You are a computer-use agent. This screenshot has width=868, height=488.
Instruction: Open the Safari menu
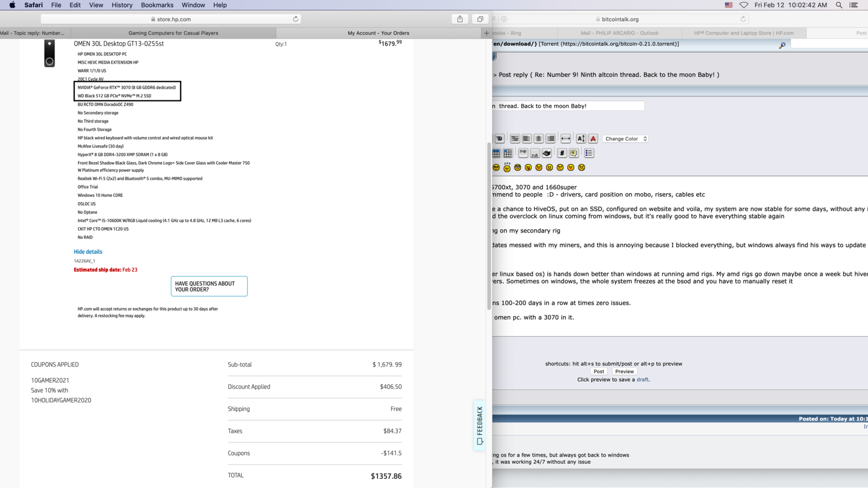pyautogui.click(x=34, y=5)
